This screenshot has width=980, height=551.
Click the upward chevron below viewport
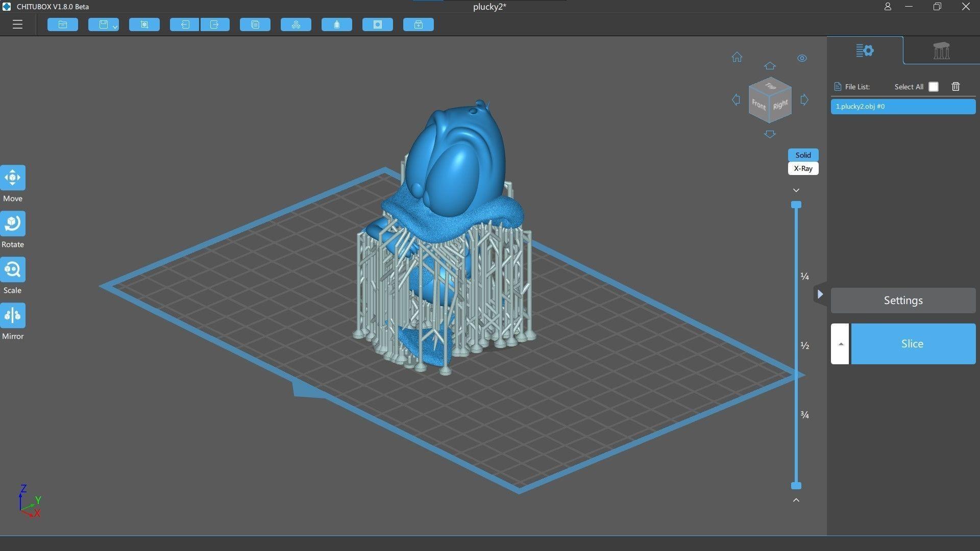point(796,500)
